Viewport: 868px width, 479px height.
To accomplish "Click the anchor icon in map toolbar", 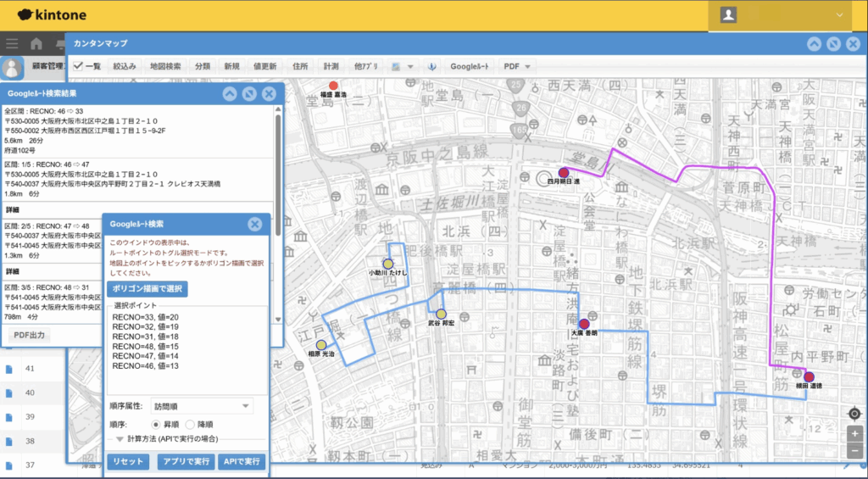I will click(x=431, y=66).
